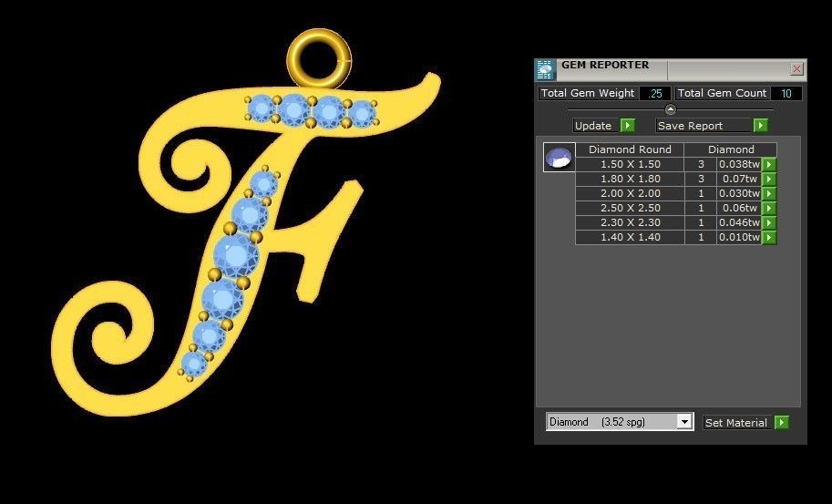832x504 pixels.
Task: Click the Update button label
Action: 596,126
